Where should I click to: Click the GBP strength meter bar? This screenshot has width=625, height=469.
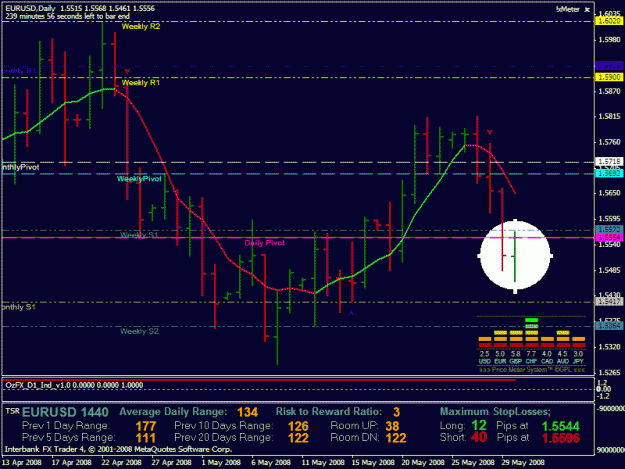516,339
